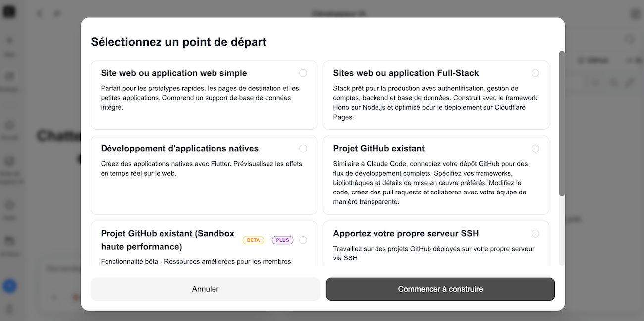
Task: Click the back arrow at top left
Action: tap(40, 14)
